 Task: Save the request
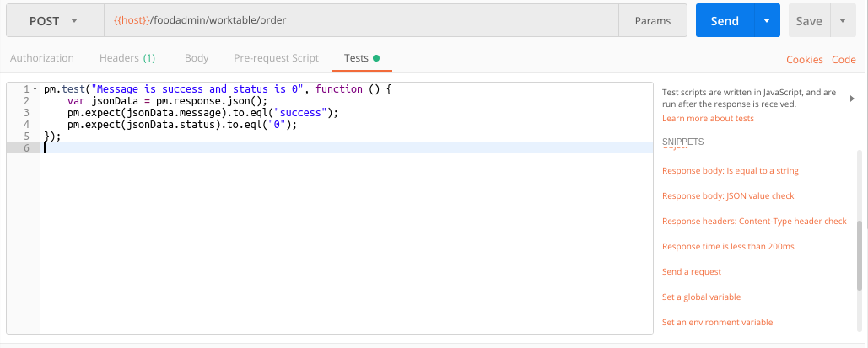pos(808,21)
